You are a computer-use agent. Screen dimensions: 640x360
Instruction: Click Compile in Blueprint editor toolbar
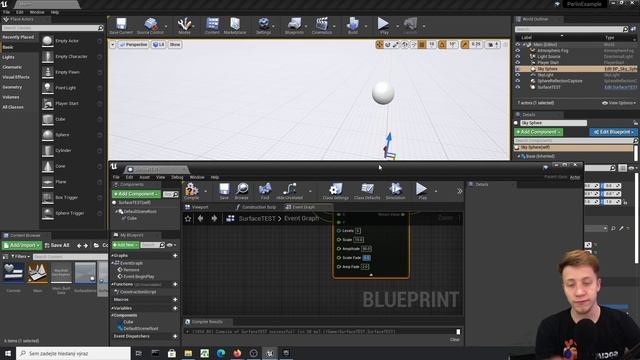coord(191,191)
